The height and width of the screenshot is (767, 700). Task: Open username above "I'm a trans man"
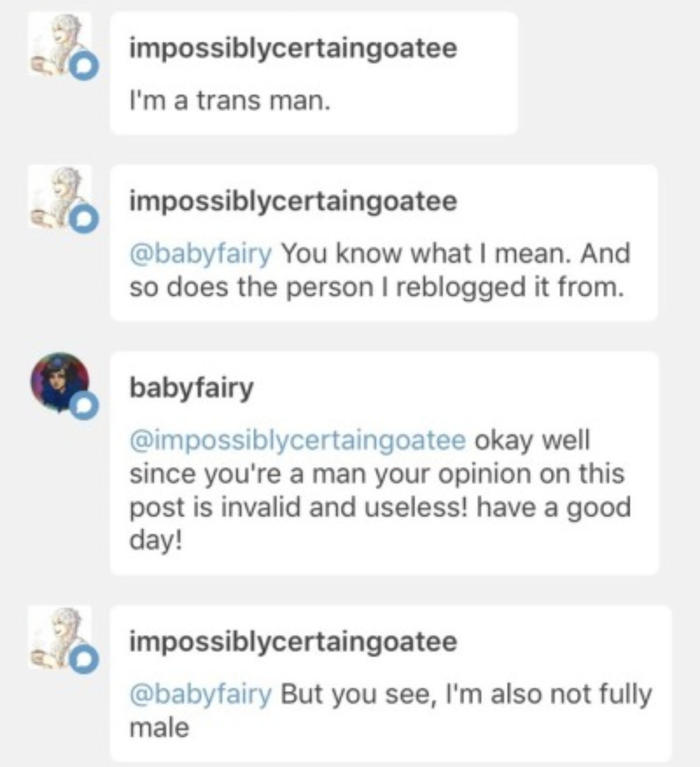pyautogui.click(x=293, y=49)
